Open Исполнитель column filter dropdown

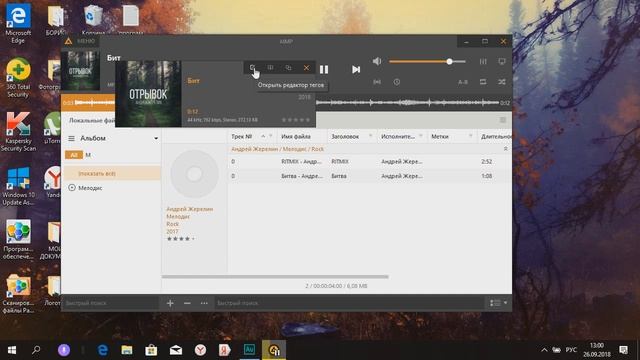coord(421,136)
